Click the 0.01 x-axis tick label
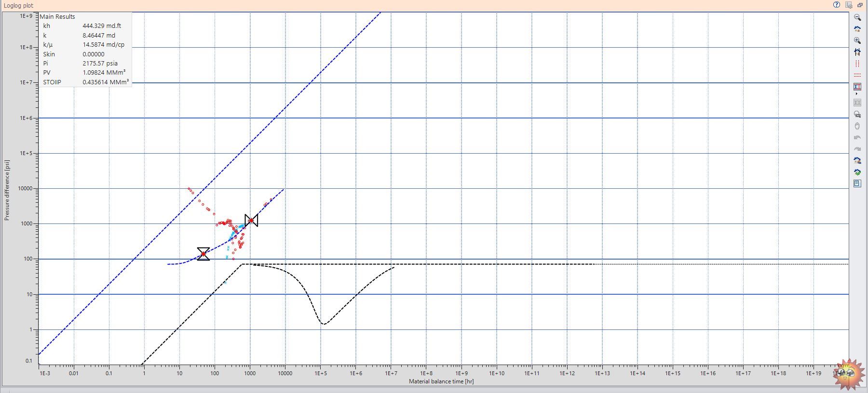 click(73, 373)
